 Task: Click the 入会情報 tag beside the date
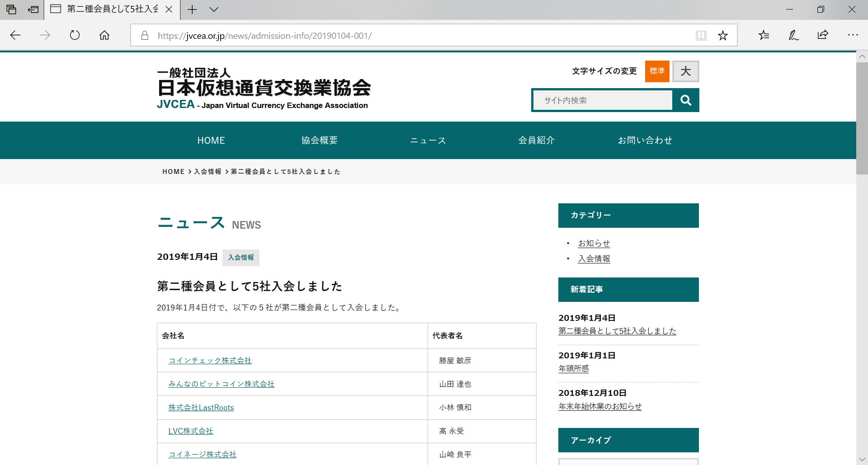click(241, 258)
